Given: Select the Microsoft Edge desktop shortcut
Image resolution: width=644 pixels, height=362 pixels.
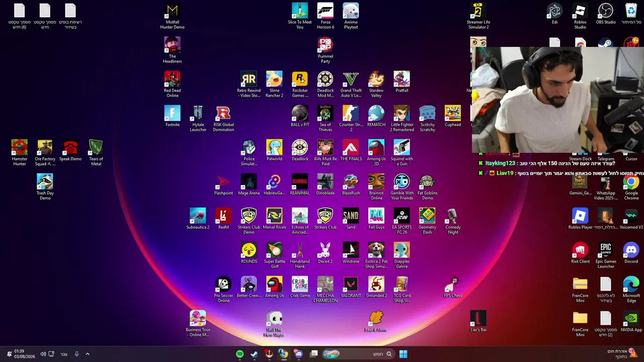Looking at the screenshot, I should pos(631,290).
